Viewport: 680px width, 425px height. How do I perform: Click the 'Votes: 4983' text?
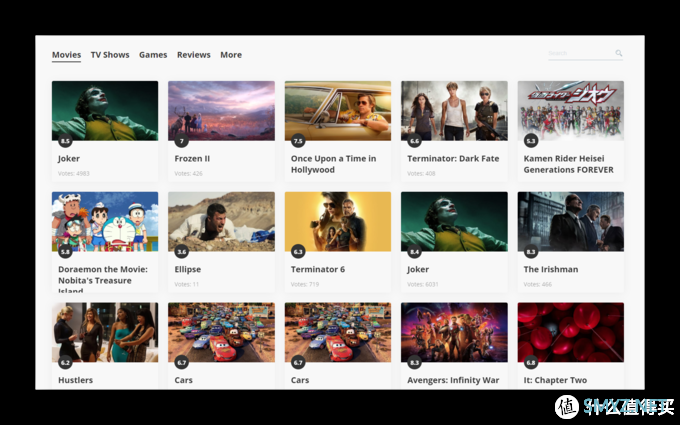coord(74,173)
